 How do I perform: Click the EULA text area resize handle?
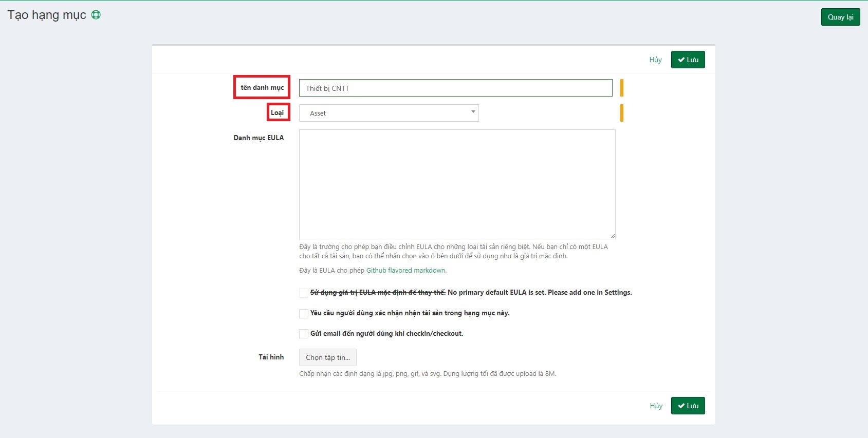(x=612, y=236)
